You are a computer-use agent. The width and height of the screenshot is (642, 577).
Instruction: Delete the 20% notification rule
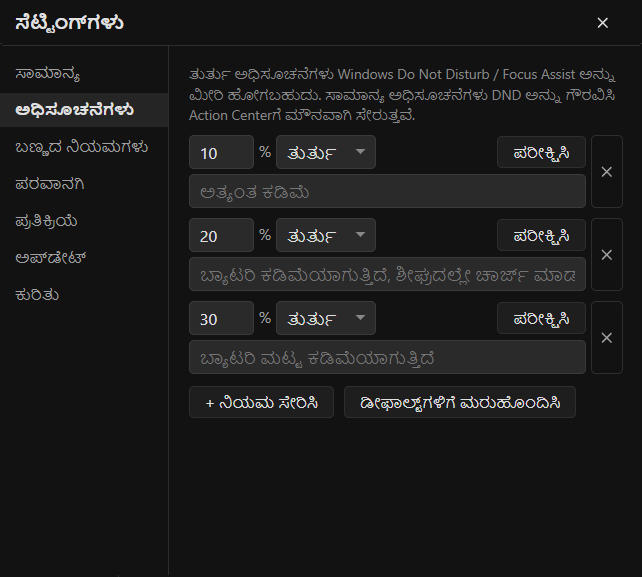tap(607, 255)
